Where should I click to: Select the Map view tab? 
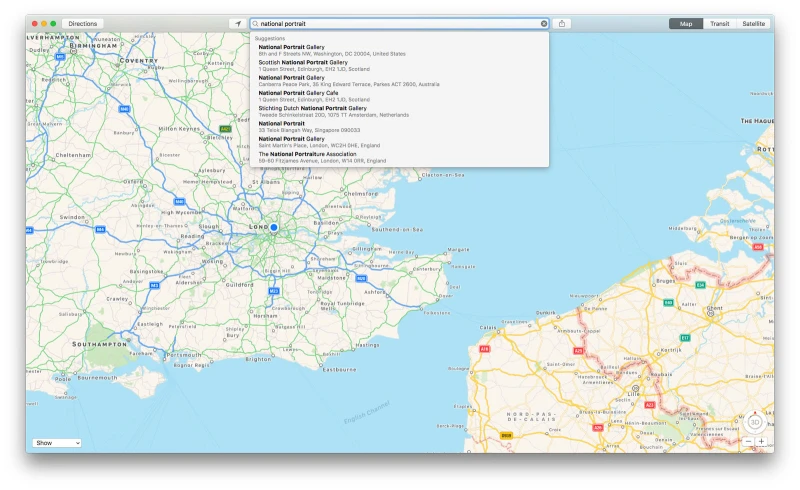pos(686,23)
